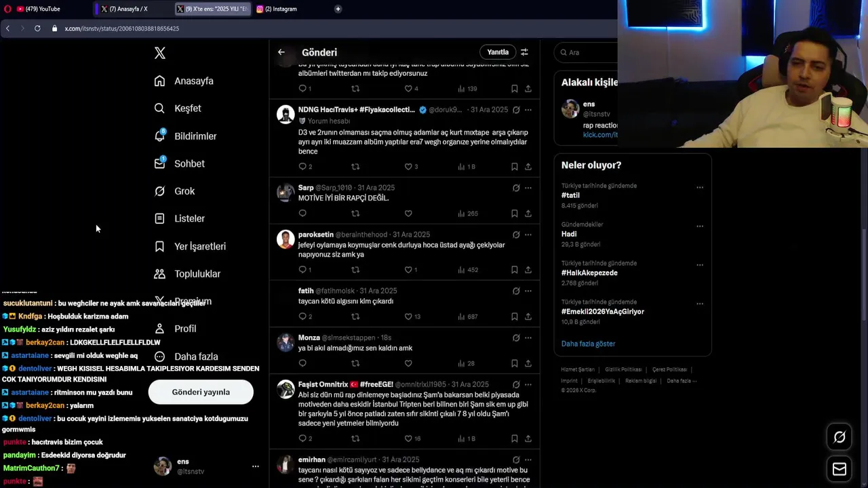Open Sohbet messages
868x488 pixels.
point(179,163)
